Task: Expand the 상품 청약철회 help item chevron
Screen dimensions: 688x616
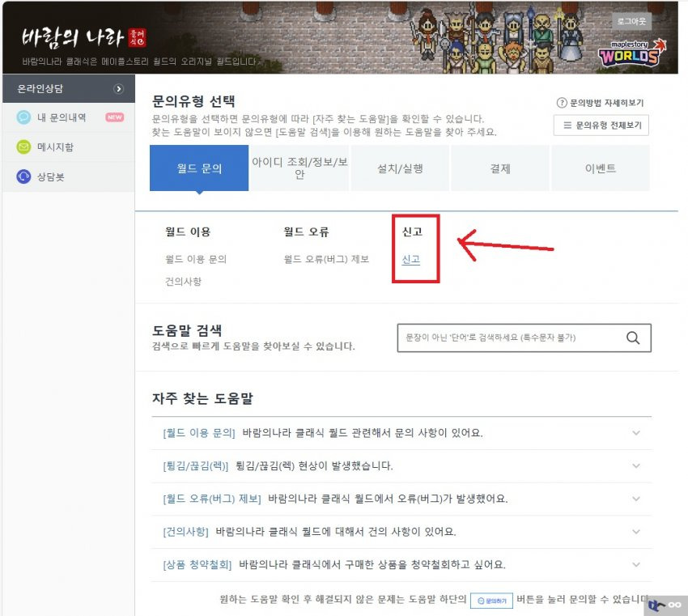Action: (x=635, y=565)
